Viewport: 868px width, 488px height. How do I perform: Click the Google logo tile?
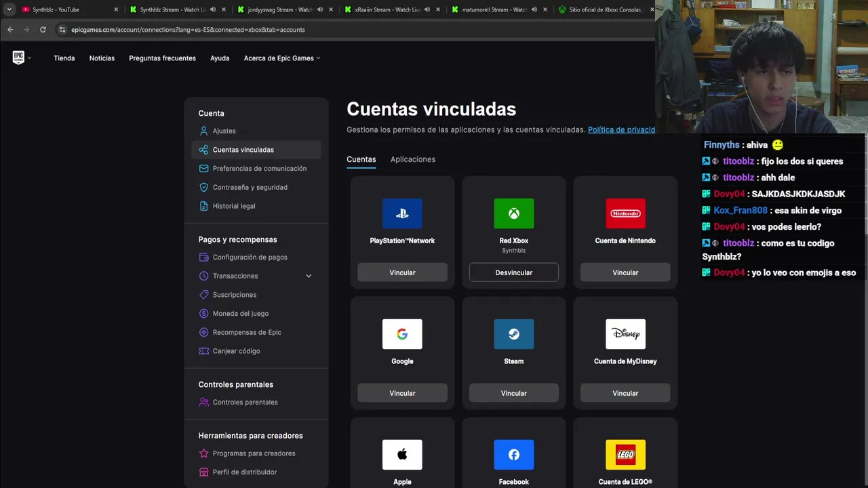402,334
